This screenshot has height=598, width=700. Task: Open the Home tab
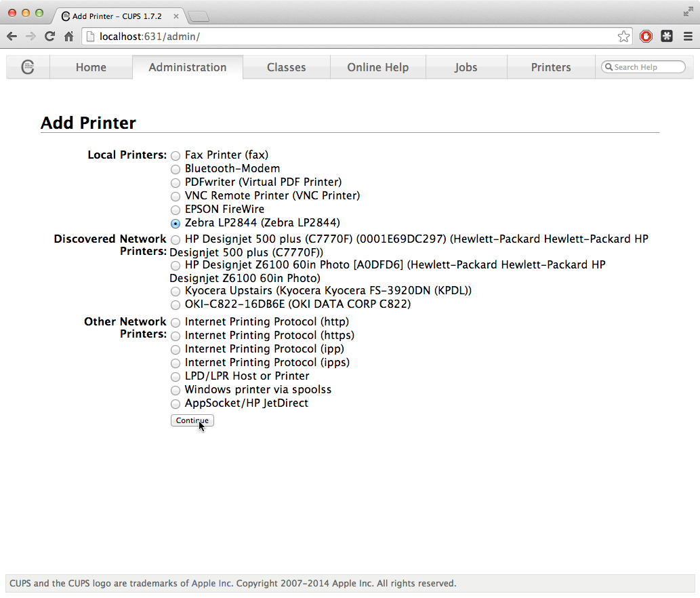tap(91, 67)
